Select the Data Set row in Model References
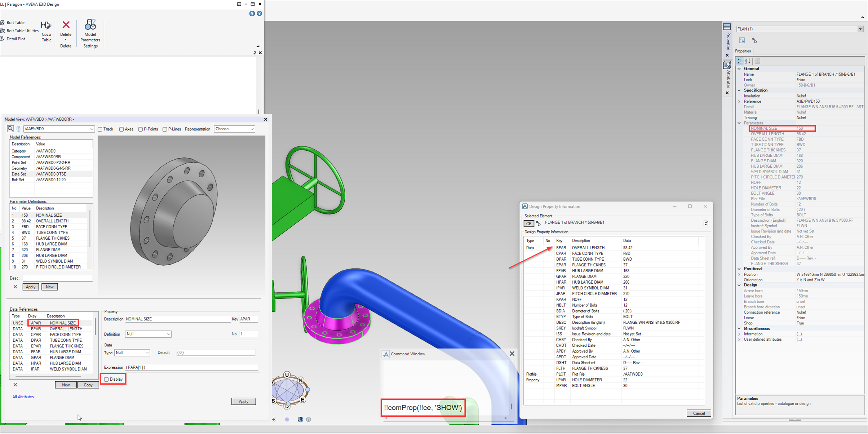The height and width of the screenshot is (434, 868). [x=51, y=174]
